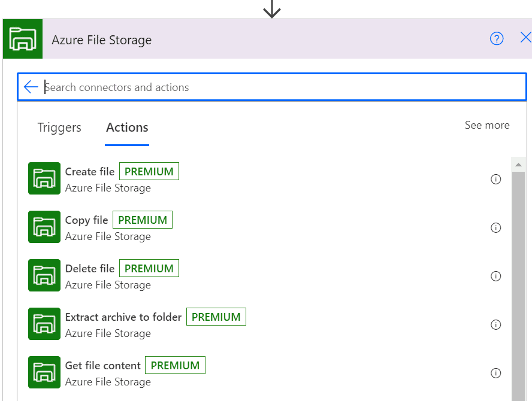Image resolution: width=532 pixels, height=401 pixels.
Task: Close the Azure File Storage panel
Action: tap(525, 37)
